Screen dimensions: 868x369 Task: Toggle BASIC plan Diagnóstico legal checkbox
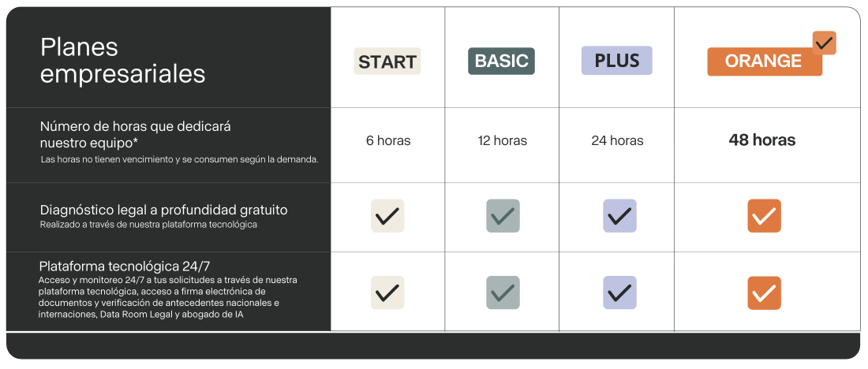(503, 216)
